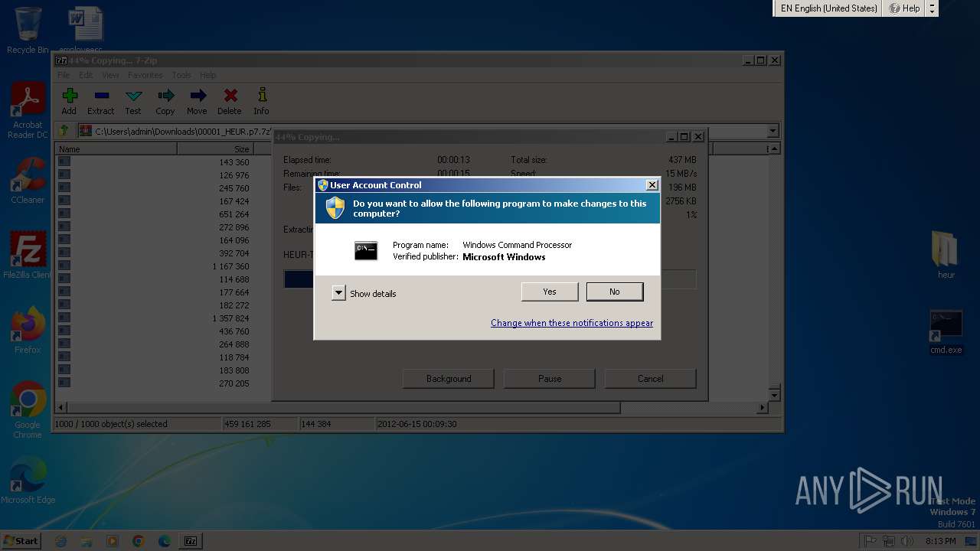The height and width of the screenshot is (551, 980).
Task: Expand Show details in User Account Control
Action: click(339, 293)
